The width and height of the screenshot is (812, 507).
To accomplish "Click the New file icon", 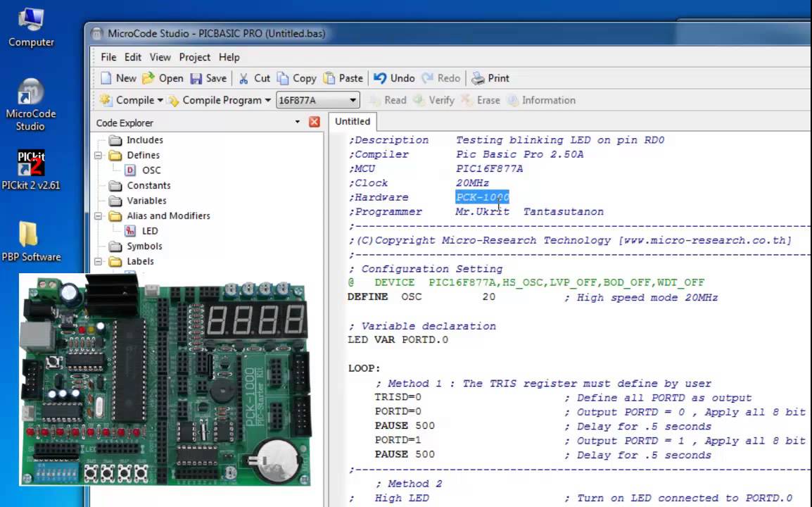I will [106, 78].
